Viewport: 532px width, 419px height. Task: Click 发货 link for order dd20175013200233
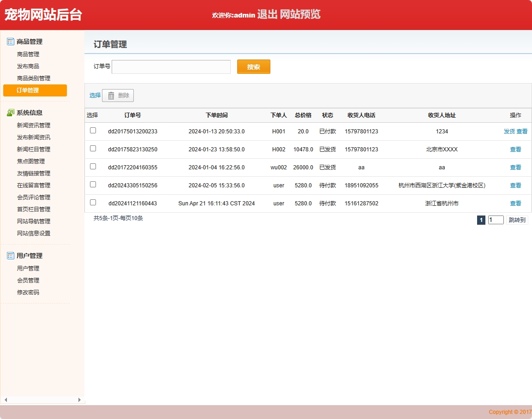pos(509,132)
